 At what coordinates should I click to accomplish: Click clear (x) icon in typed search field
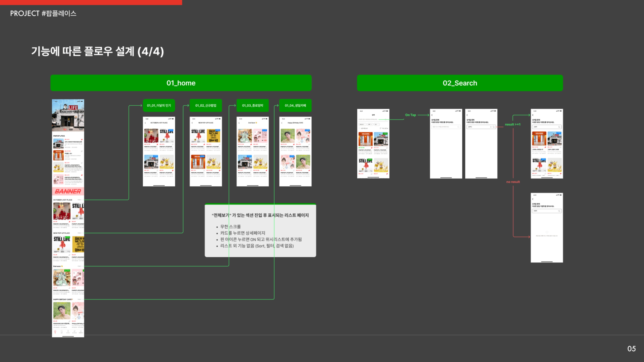click(491, 127)
